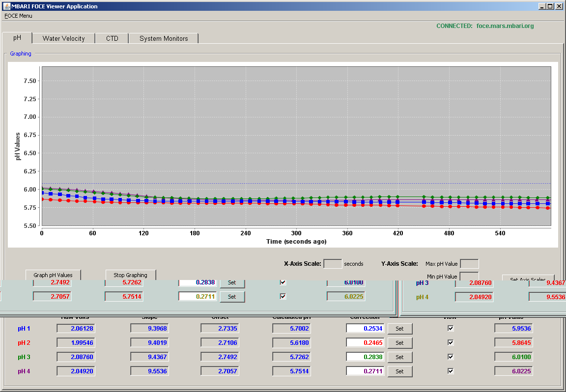
Task: Click the Stop Graphing button
Action: 130,275
